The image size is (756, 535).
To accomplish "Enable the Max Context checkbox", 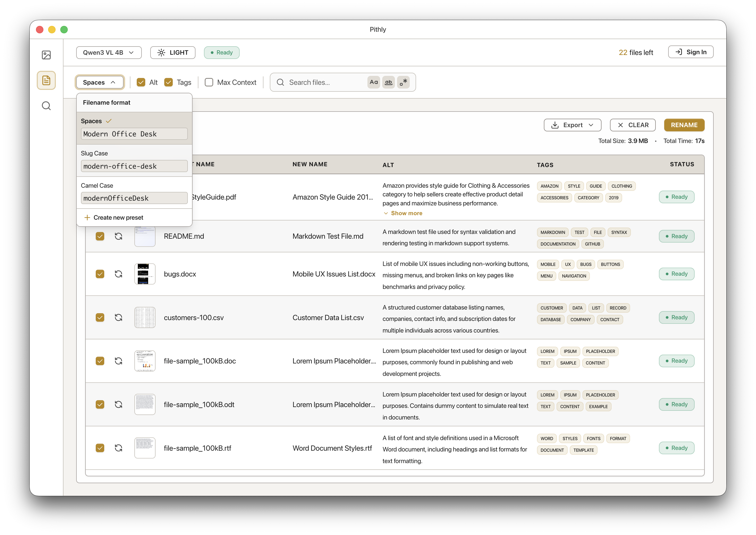I will tap(209, 82).
